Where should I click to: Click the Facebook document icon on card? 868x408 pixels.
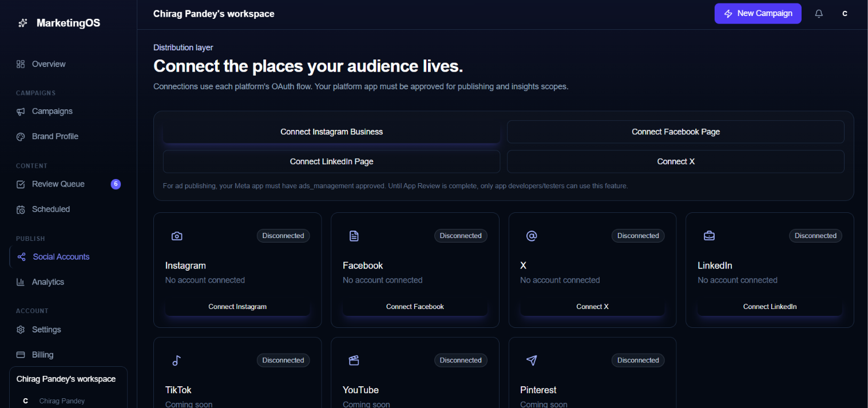(354, 236)
